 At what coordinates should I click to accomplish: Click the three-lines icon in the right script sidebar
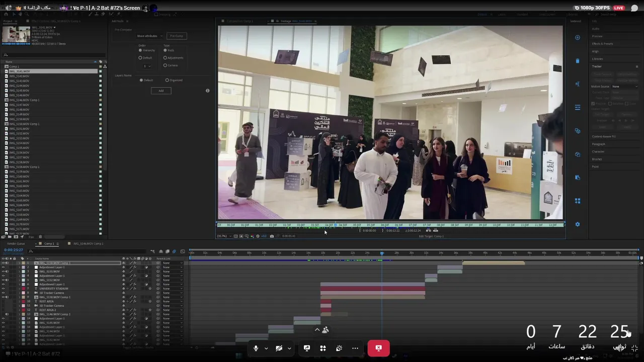click(x=578, y=108)
